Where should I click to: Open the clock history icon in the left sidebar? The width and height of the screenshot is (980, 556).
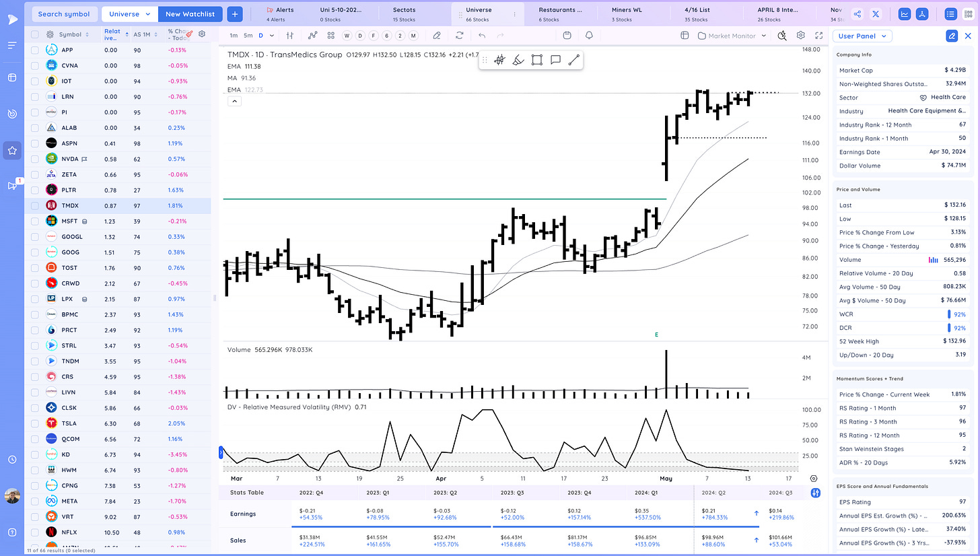click(x=12, y=460)
